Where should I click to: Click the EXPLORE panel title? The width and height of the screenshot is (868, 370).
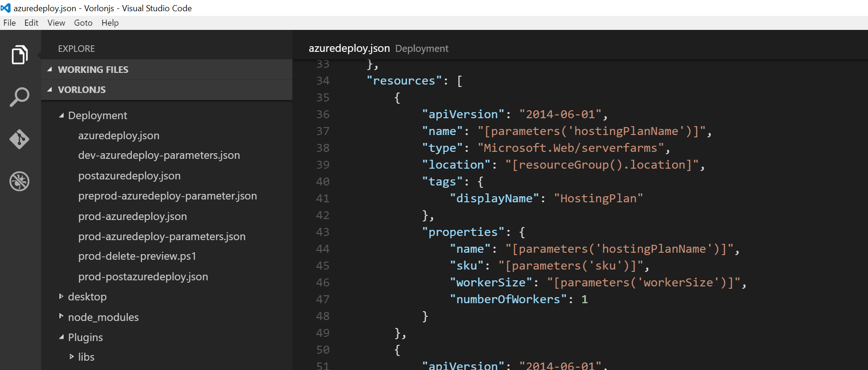point(76,49)
